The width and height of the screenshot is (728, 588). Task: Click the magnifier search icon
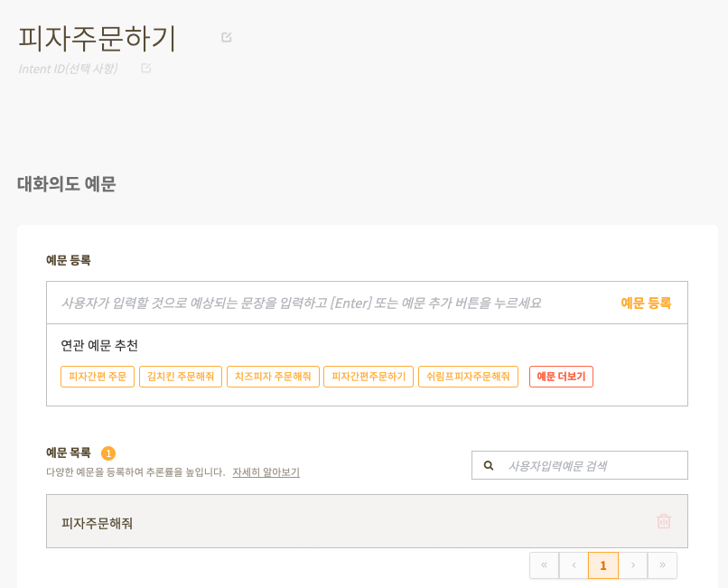point(489,465)
